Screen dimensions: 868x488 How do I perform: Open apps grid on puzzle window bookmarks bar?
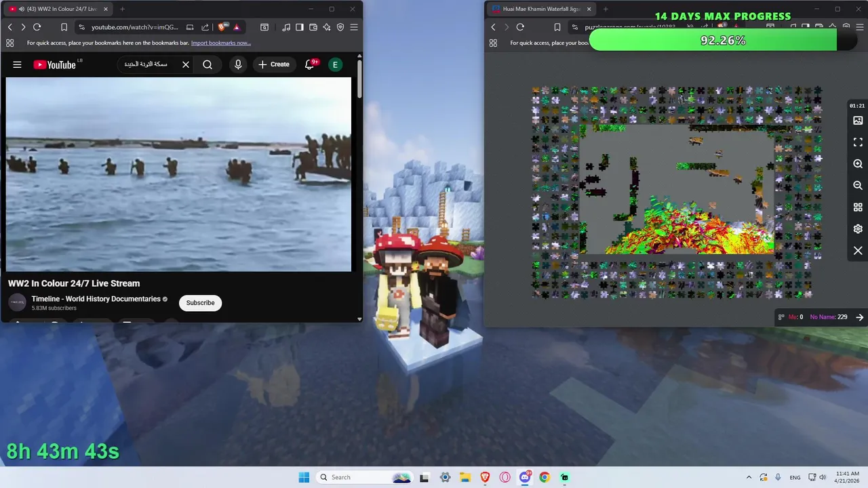493,43
